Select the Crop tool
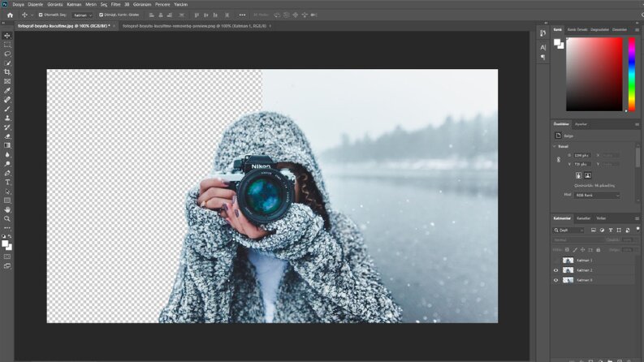The height and width of the screenshot is (362, 644). (x=7, y=72)
